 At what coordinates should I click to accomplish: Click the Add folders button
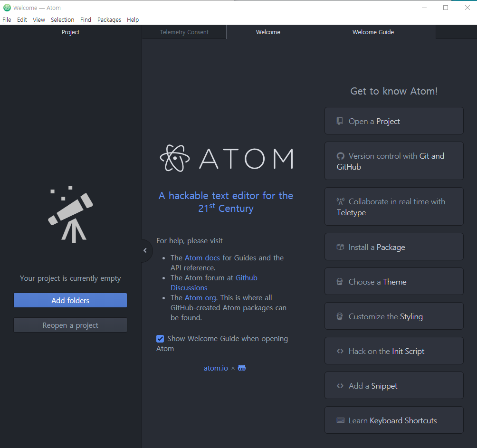click(70, 300)
